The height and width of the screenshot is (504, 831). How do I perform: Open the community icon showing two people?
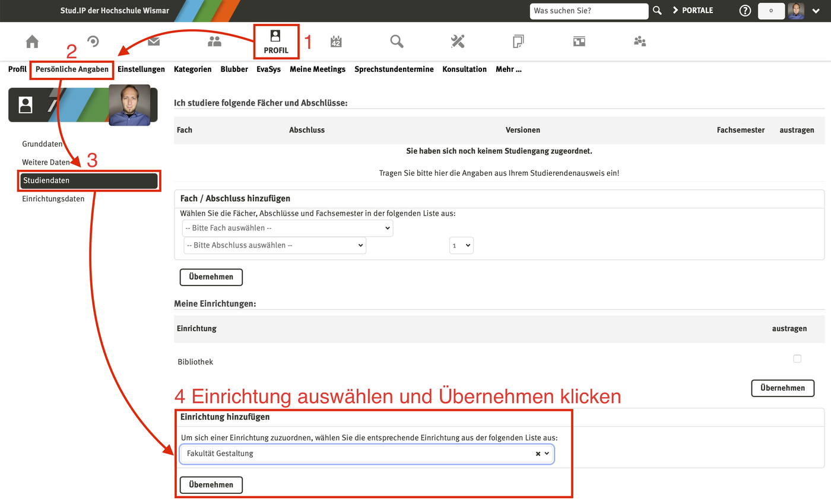(x=214, y=41)
